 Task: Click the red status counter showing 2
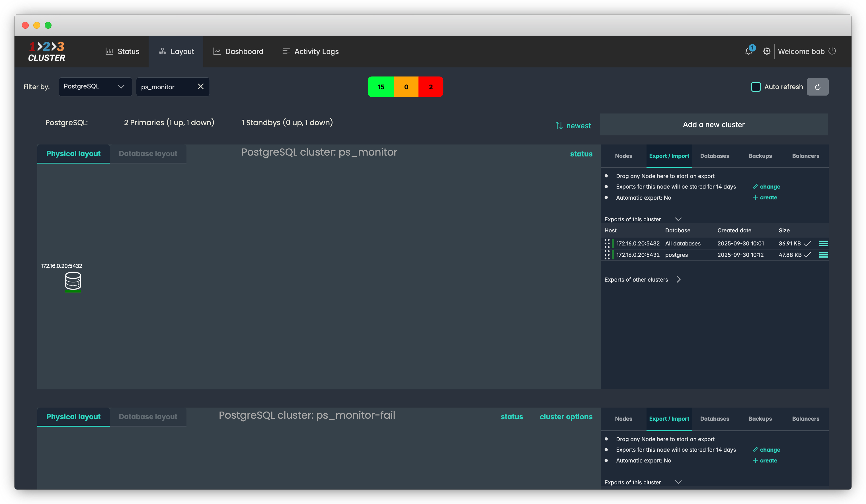pyautogui.click(x=431, y=87)
